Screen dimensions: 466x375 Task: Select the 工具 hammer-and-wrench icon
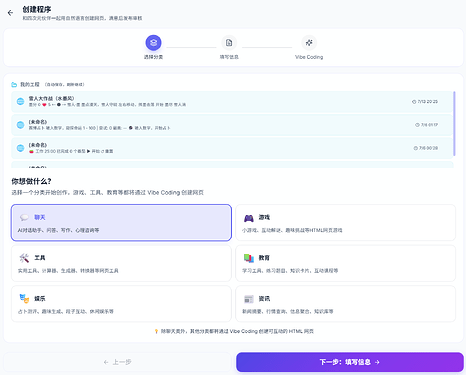pyautogui.click(x=24, y=258)
